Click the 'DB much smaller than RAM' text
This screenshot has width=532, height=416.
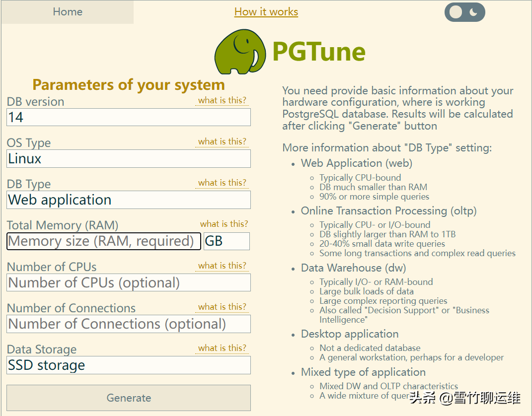point(373,187)
